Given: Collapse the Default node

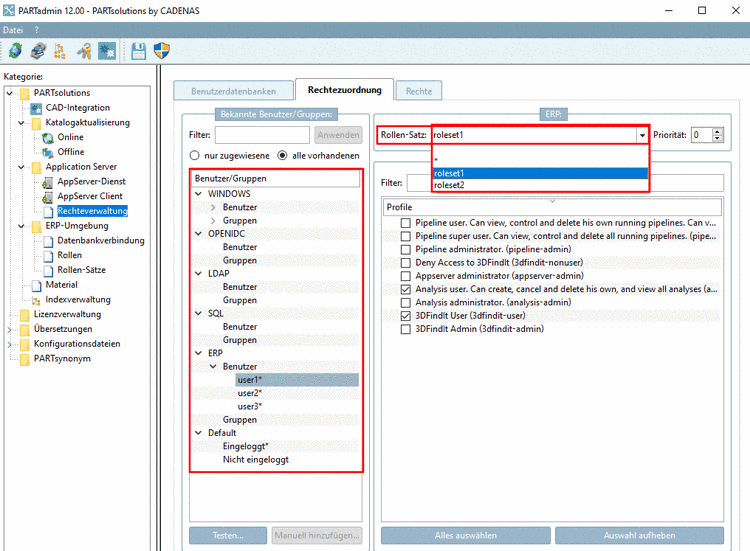Looking at the screenshot, I should (x=199, y=433).
